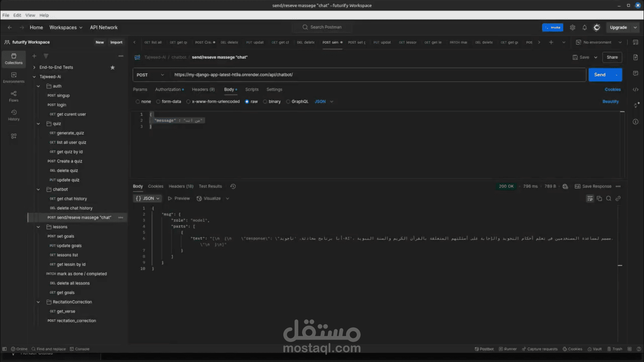The width and height of the screenshot is (644, 362).
Task: Open the settings gear in the top header
Action: 572,28
